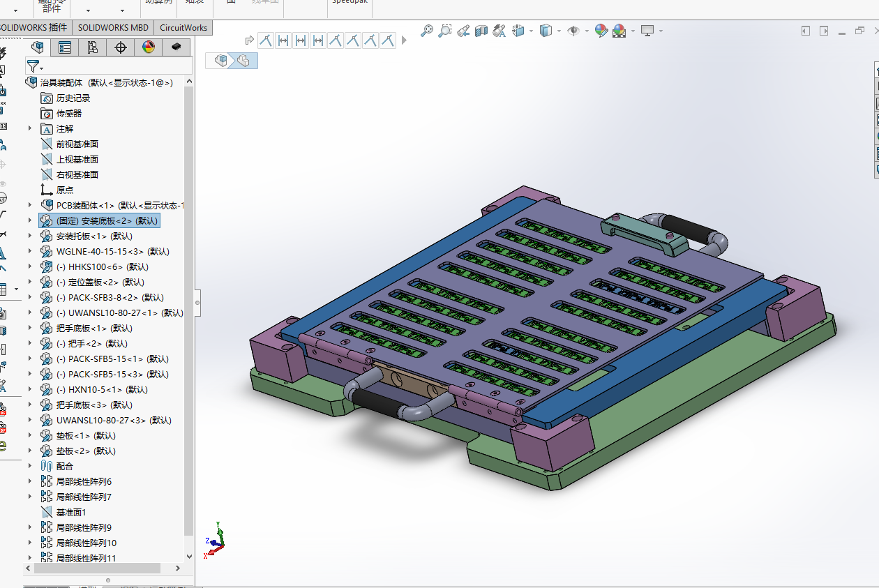
Task: Expand the 局部线性阵列6 pattern
Action: pos(30,481)
